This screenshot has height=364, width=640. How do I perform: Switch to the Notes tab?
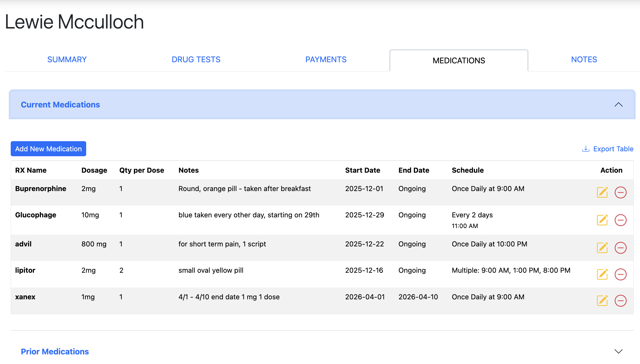(584, 59)
